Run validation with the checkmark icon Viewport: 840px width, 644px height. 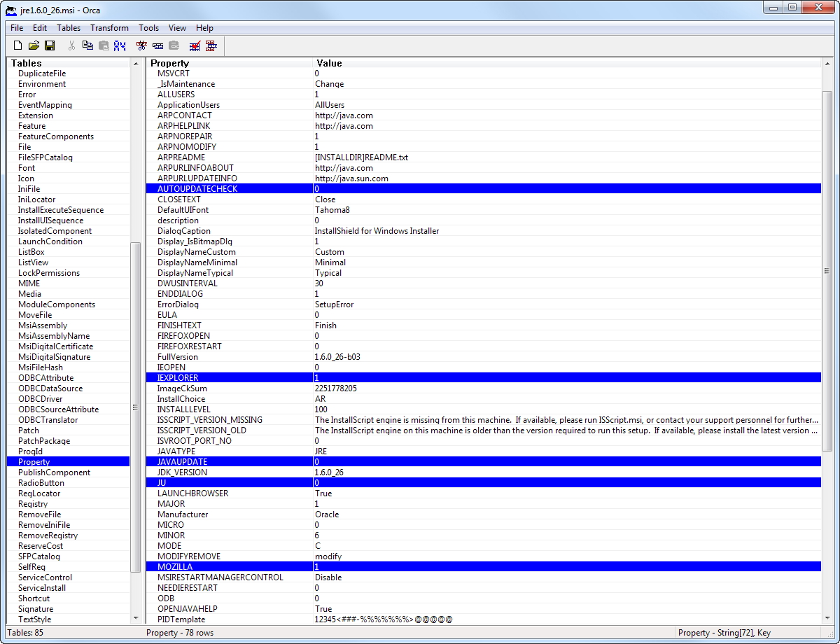coord(195,45)
